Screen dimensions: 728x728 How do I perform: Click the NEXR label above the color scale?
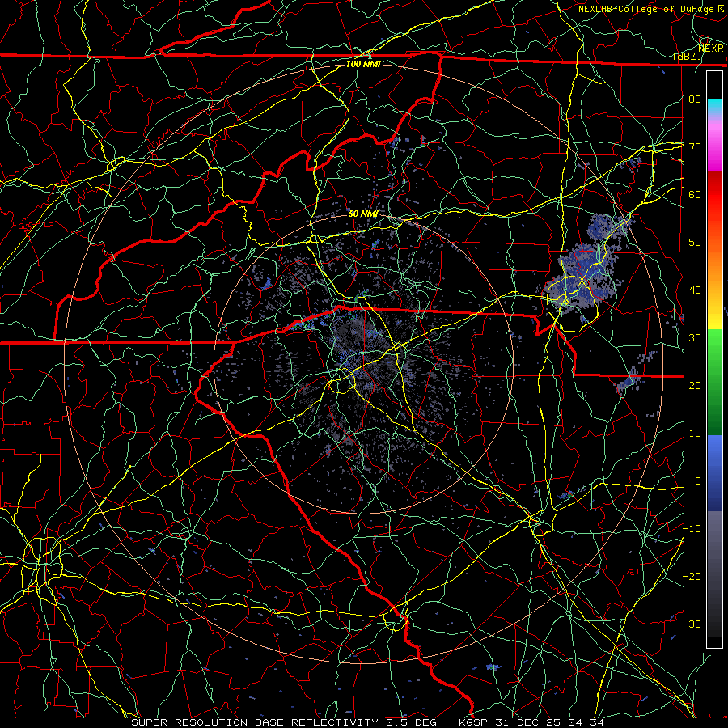(711, 48)
